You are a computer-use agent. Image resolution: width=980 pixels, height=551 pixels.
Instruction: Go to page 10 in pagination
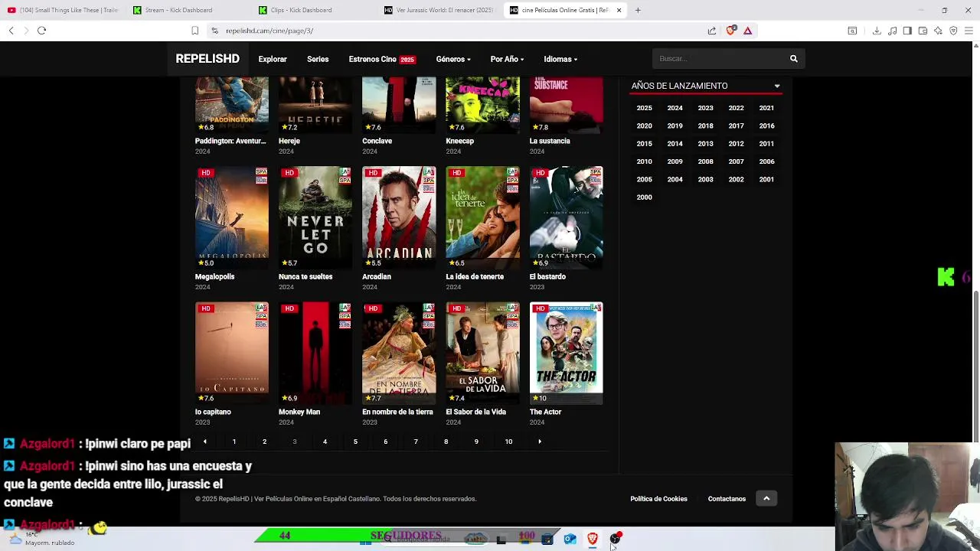pyautogui.click(x=508, y=442)
